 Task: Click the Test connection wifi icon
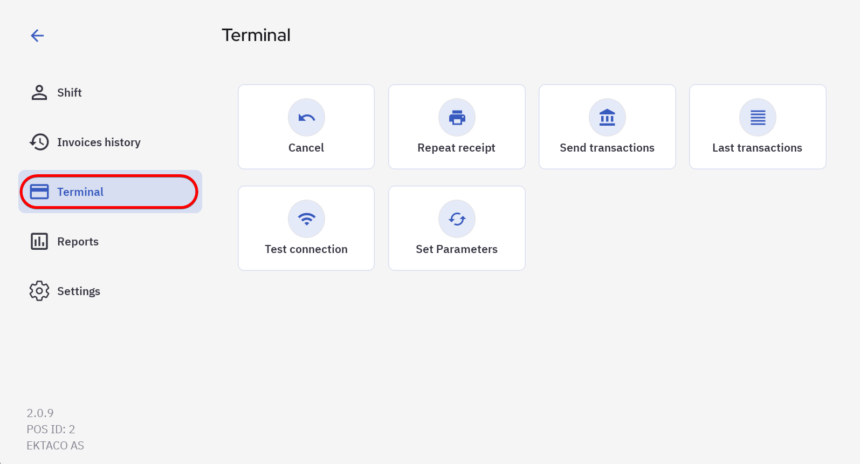(x=306, y=219)
